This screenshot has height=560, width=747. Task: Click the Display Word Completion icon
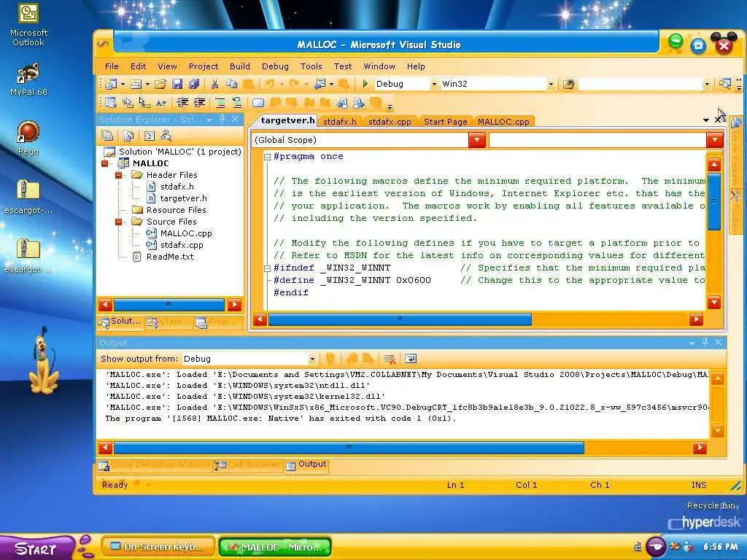click(x=161, y=102)
